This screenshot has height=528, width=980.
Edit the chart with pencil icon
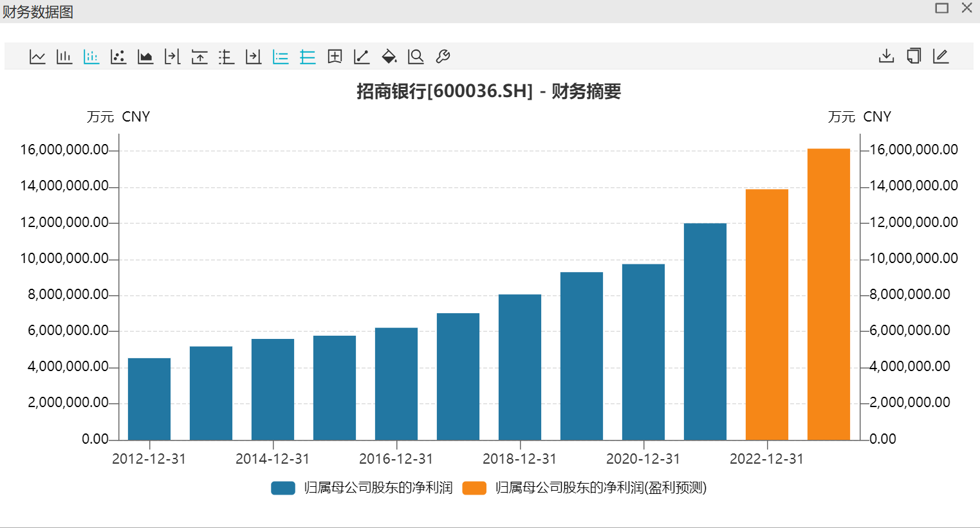[x=941, y=57]
